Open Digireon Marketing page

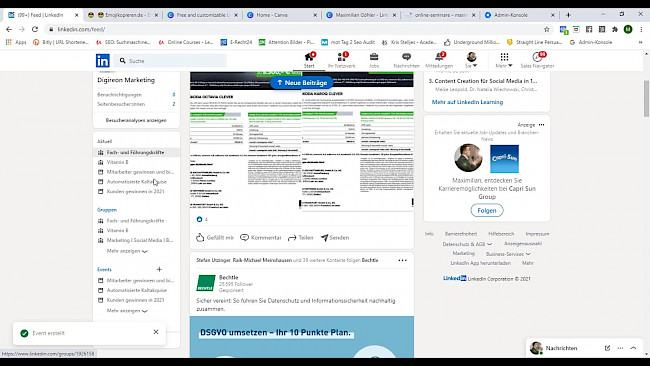coord(126,80)
